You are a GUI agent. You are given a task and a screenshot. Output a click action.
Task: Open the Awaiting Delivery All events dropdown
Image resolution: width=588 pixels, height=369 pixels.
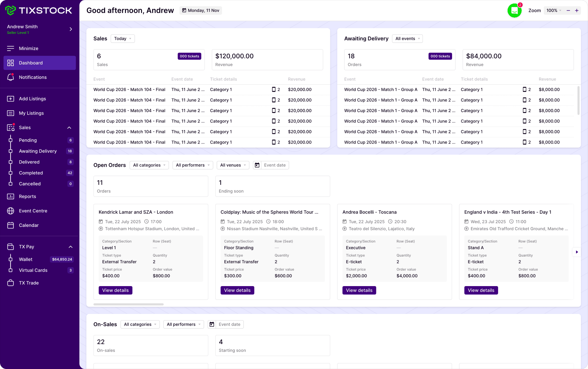click(x=407, y=38)
